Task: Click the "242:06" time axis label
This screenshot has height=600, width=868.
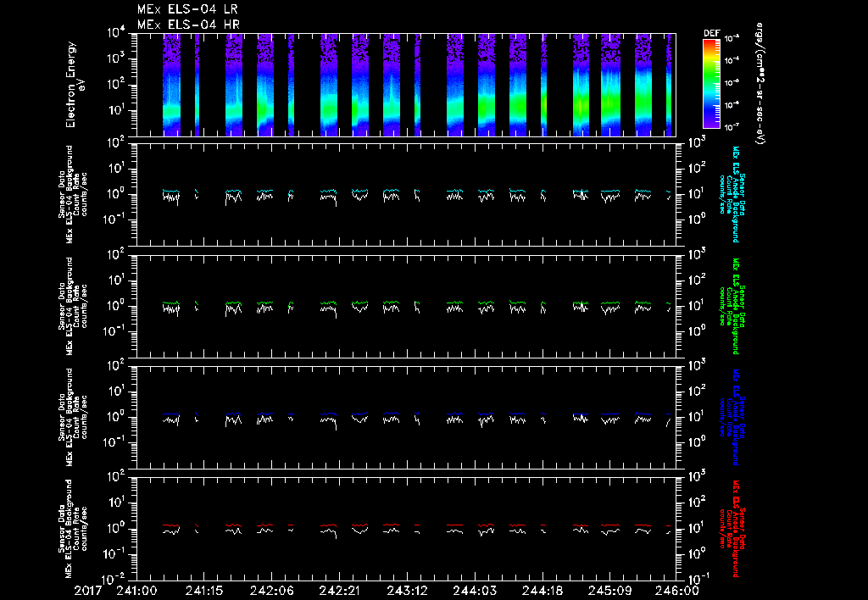Action: click(x=272, y=591)
